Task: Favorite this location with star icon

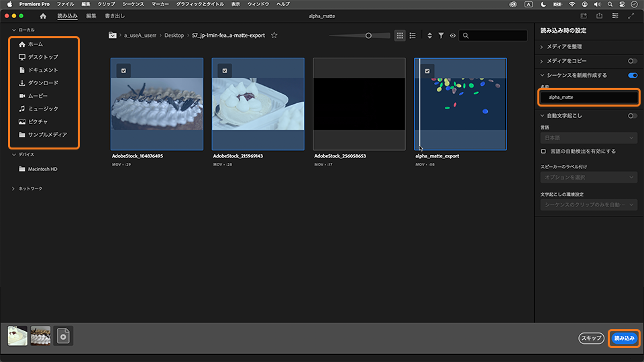Action: pyautogui.click(x=274, y=36)
